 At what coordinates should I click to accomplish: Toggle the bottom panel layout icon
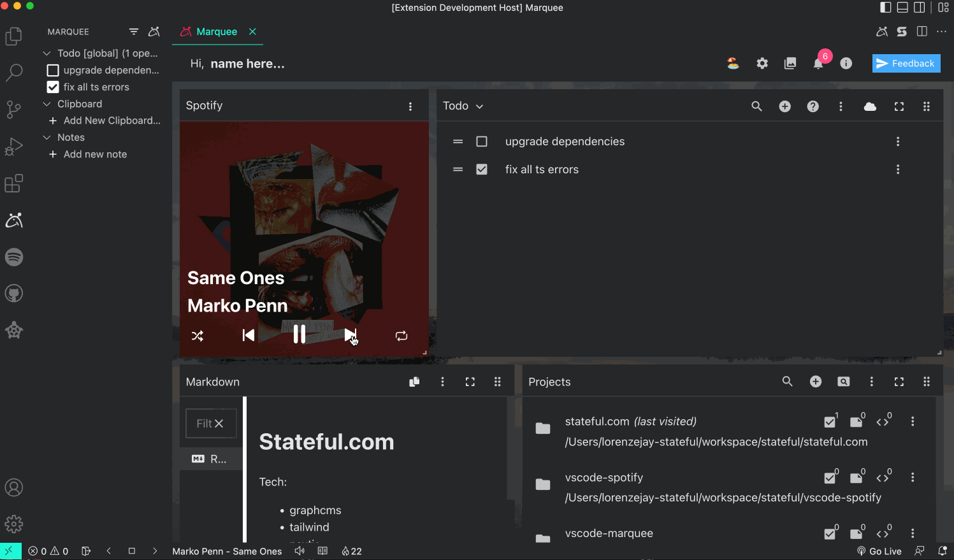[x=902, y=8]
